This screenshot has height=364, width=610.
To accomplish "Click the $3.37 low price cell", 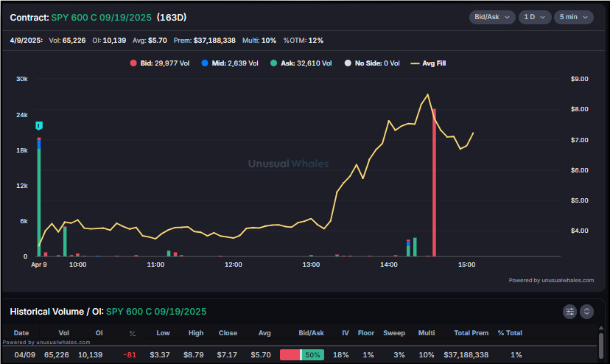I will click(x=160, y=354).
